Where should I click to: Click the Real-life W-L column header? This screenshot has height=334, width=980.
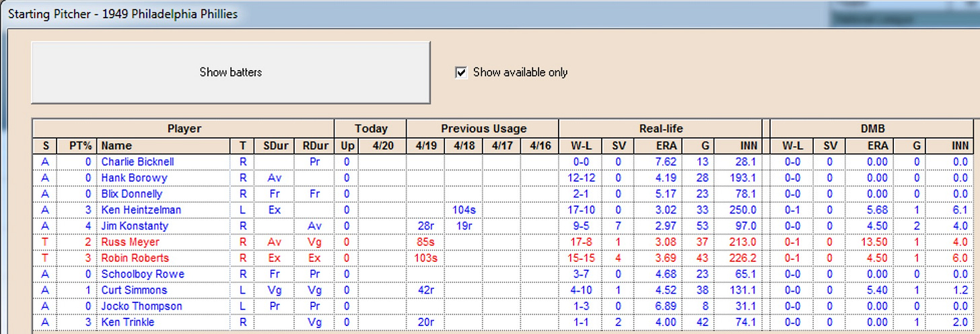pyautogui.click(x=580, y=145)
